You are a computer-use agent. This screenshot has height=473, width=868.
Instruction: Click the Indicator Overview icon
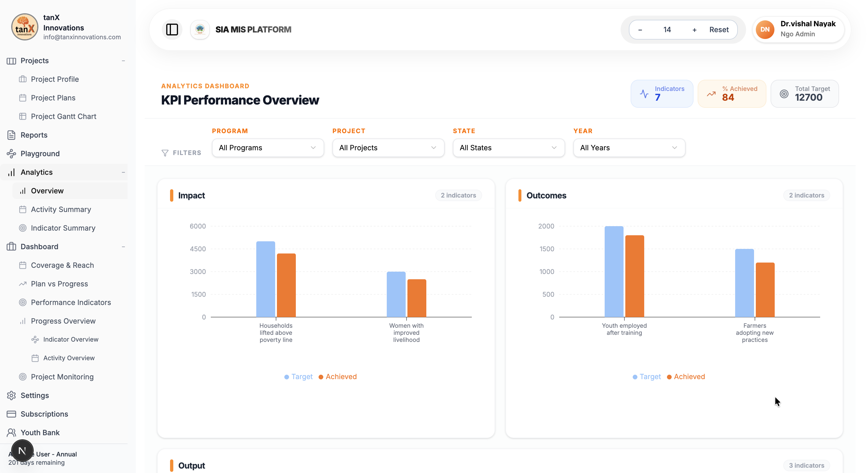(35, 340)
